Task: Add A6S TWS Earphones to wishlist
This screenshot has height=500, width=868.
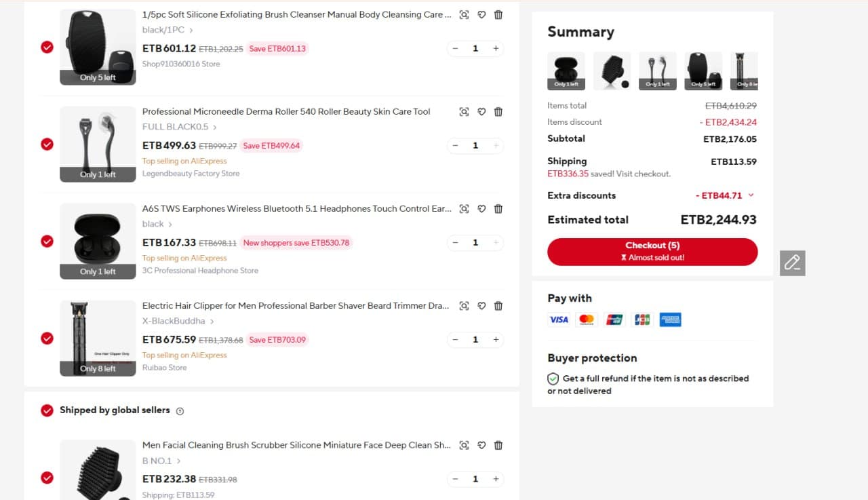Action: point(481,209)
